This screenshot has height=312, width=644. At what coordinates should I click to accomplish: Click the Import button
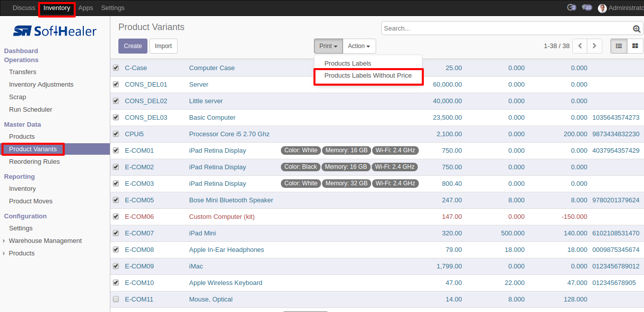[x=163, y=46]
